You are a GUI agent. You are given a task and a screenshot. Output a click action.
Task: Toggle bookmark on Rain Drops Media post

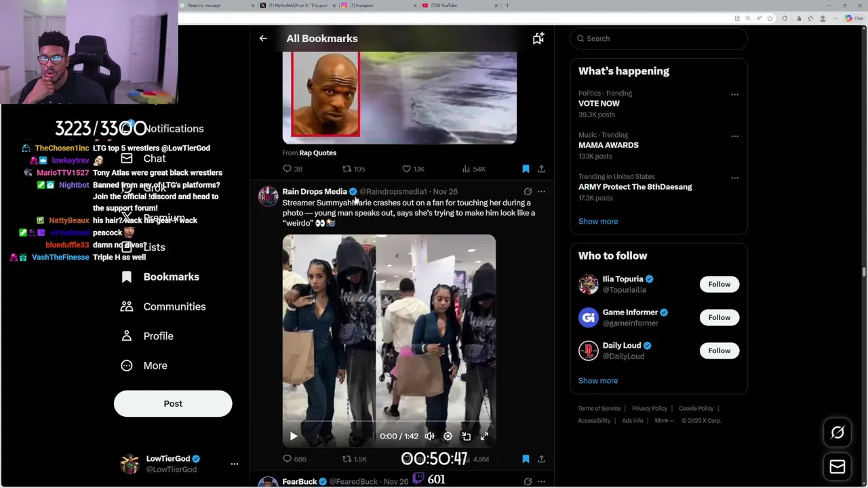(x=526, y=459)
